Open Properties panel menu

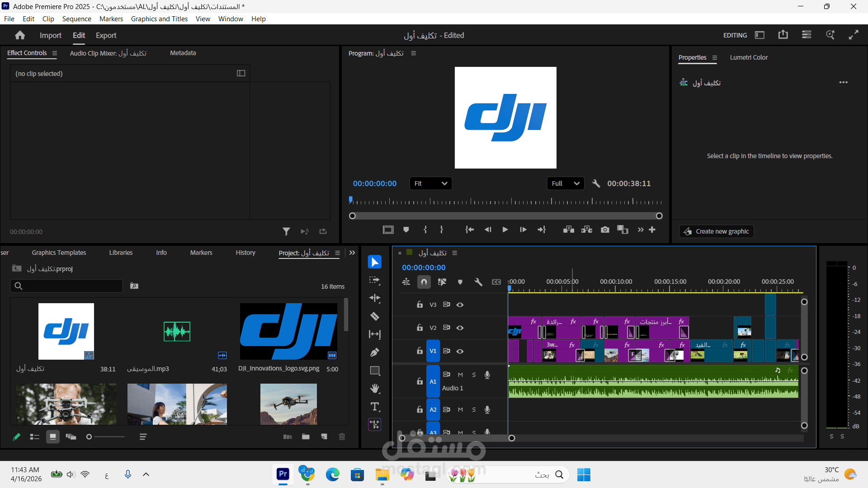(x=715, y=58)
